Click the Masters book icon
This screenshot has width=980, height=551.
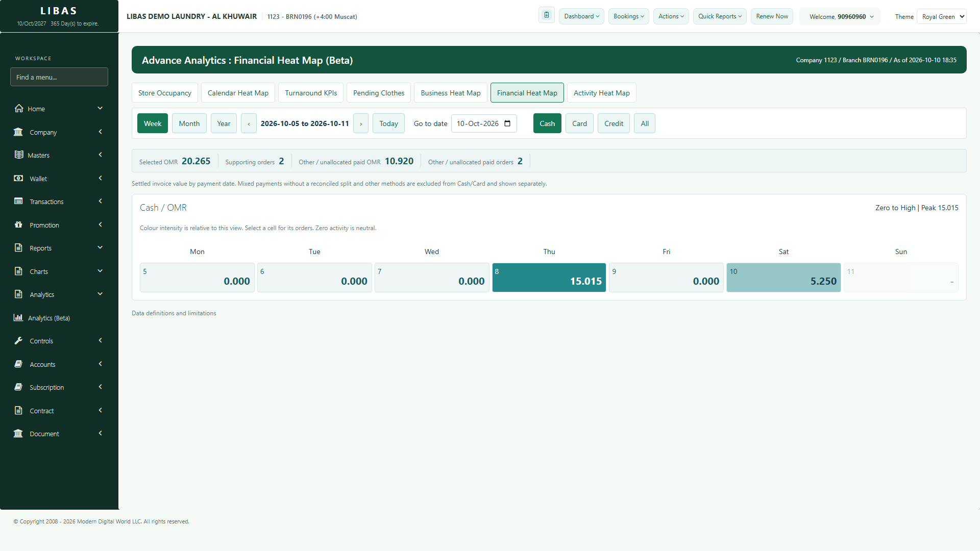pyautogui.click(x=19, y=155)
